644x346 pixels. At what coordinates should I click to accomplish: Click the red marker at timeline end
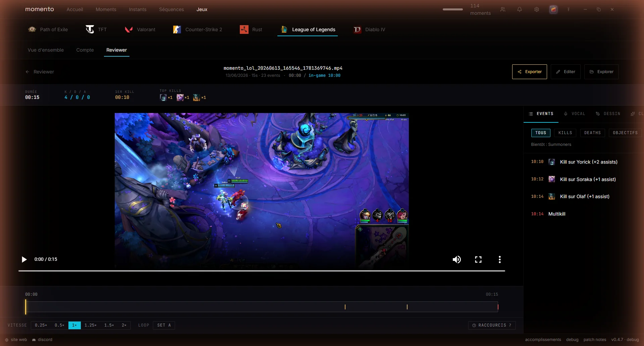(498, 307)
